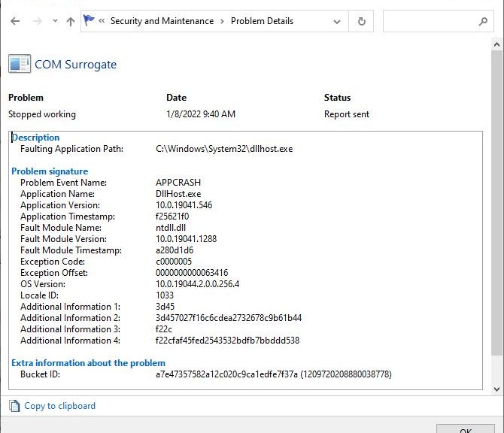The image size is (504, 433).
Task: Open the Security and Maintenance breadcrumb
Action: tap(162, 21)
